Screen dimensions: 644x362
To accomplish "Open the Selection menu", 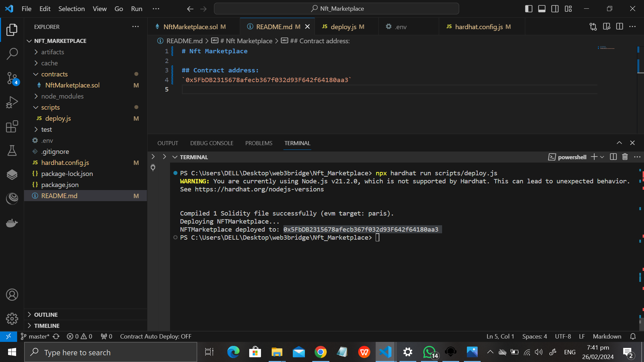I will [71, 9].
